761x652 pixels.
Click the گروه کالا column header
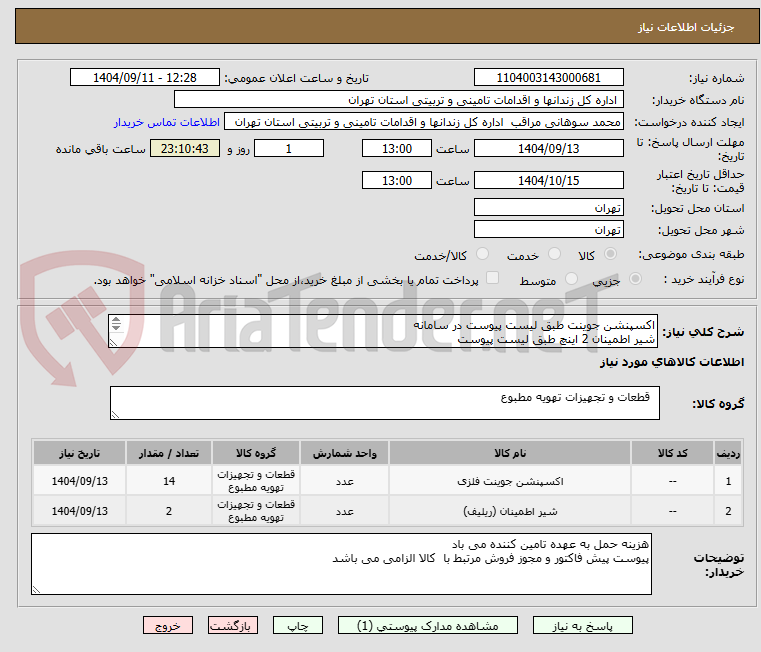click(x=256, y=453)
